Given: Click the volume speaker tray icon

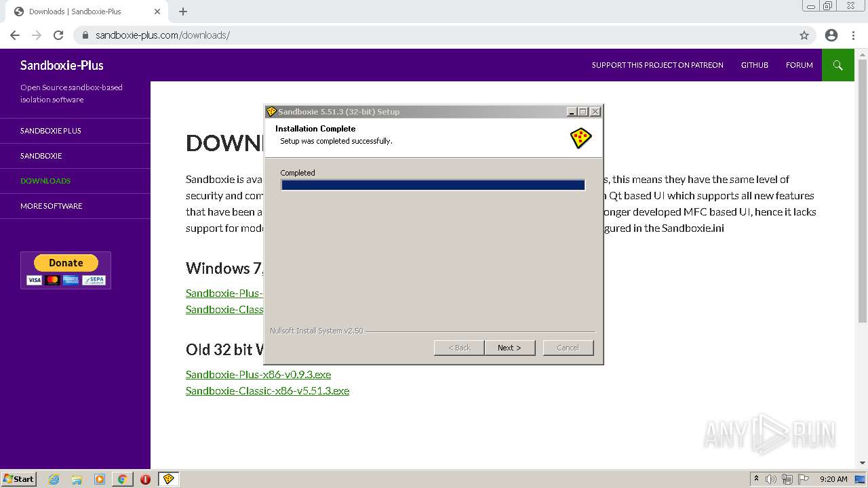Looking at the screenshot, I should tap(771, 479).
